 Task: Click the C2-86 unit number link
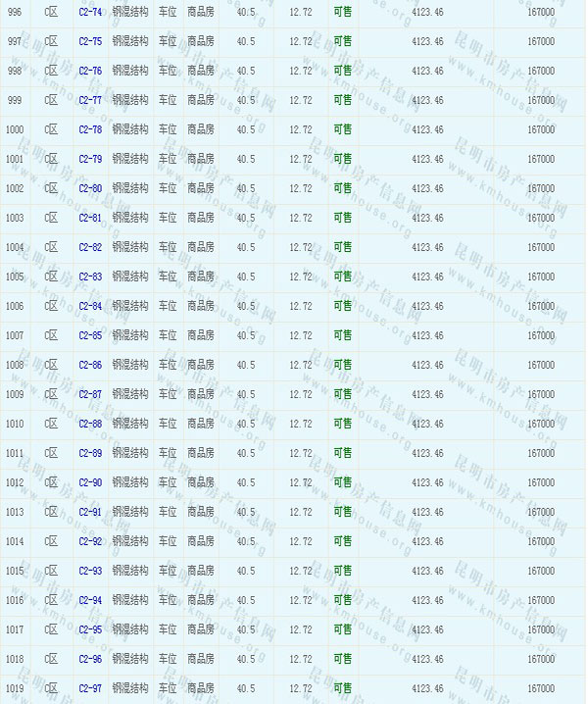click(x=90, y=366)
